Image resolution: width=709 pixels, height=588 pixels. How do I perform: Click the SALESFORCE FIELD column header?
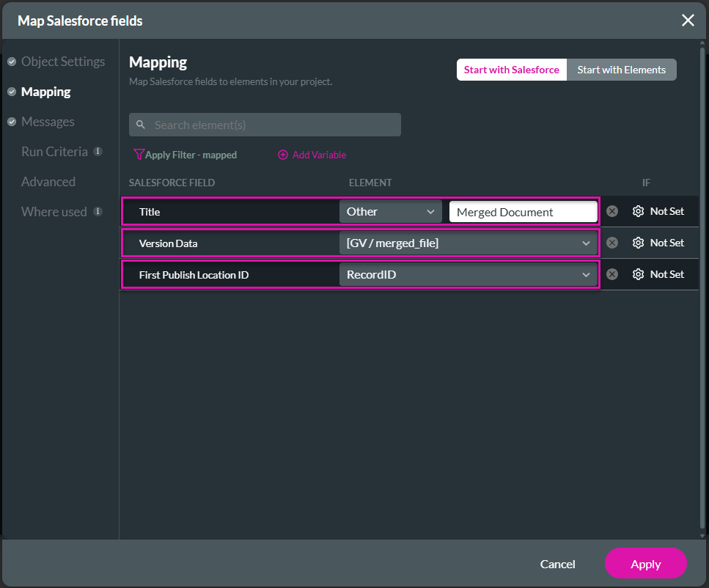pos(172,183)
